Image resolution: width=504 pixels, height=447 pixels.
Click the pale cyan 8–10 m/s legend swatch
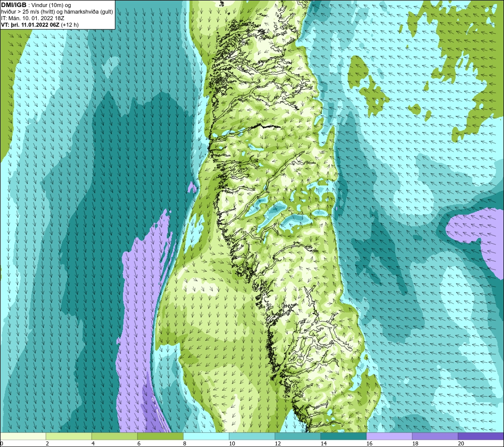pyautogui.click(x=206, y=436)
